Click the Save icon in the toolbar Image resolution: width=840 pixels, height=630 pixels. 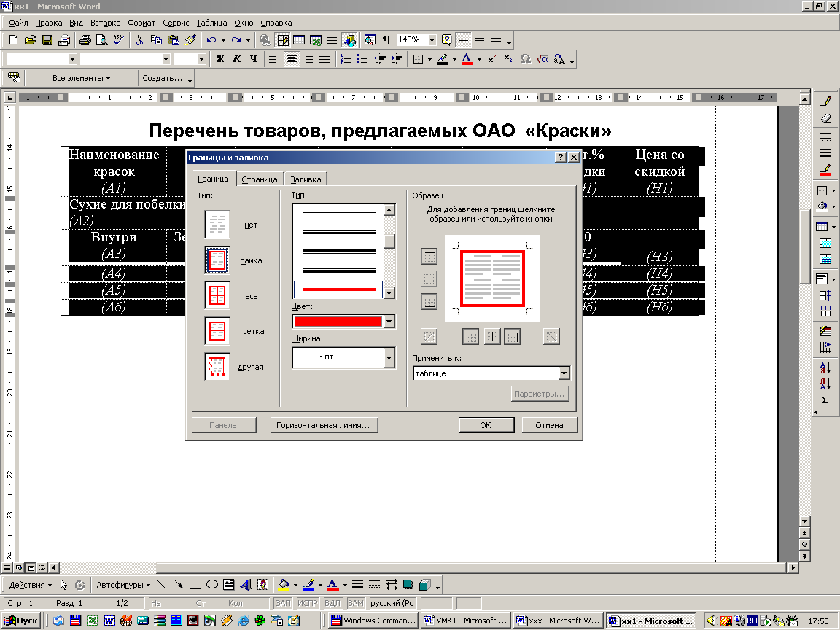click(x=47, y=40)
